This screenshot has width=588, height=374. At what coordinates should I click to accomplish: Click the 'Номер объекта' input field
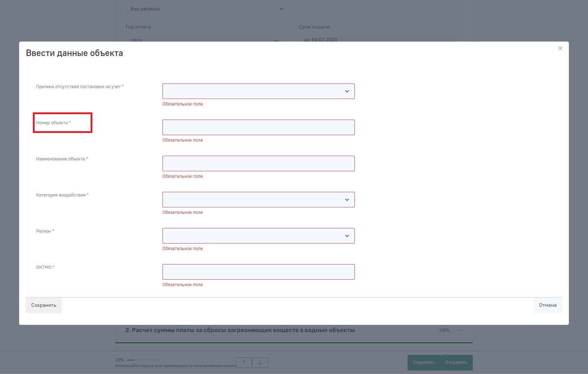click(x=258, y=128)
